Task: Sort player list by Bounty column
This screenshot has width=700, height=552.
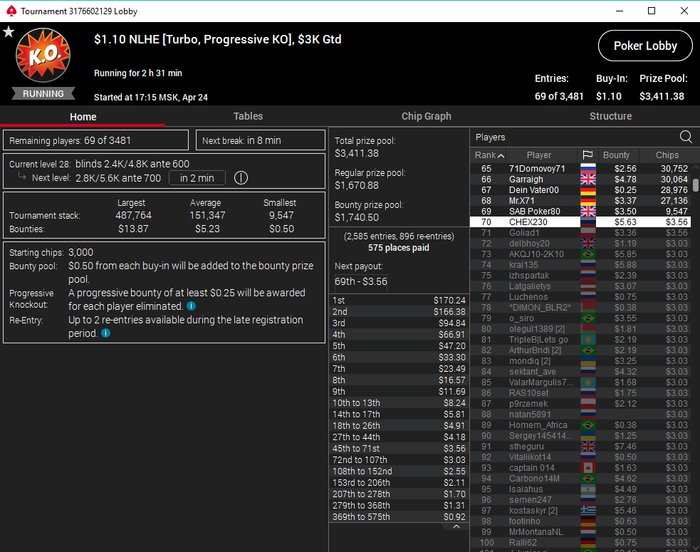Action: pos(616,155)
